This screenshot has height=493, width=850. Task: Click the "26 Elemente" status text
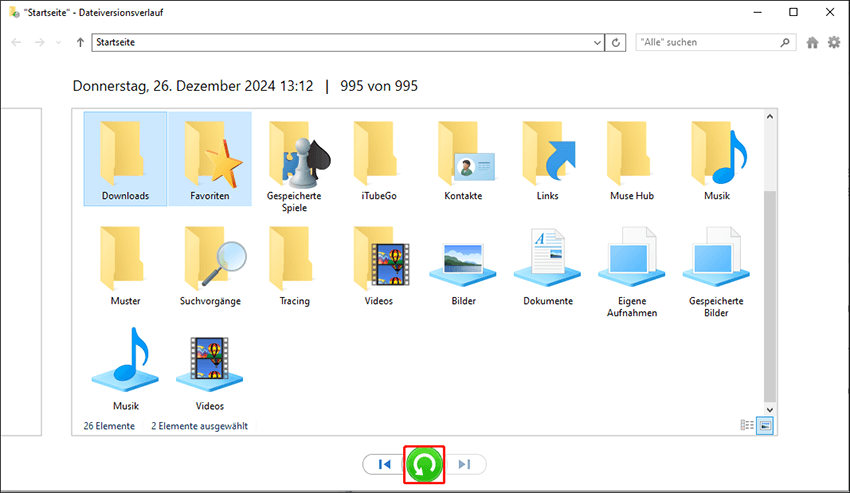(x=109, y=426)
